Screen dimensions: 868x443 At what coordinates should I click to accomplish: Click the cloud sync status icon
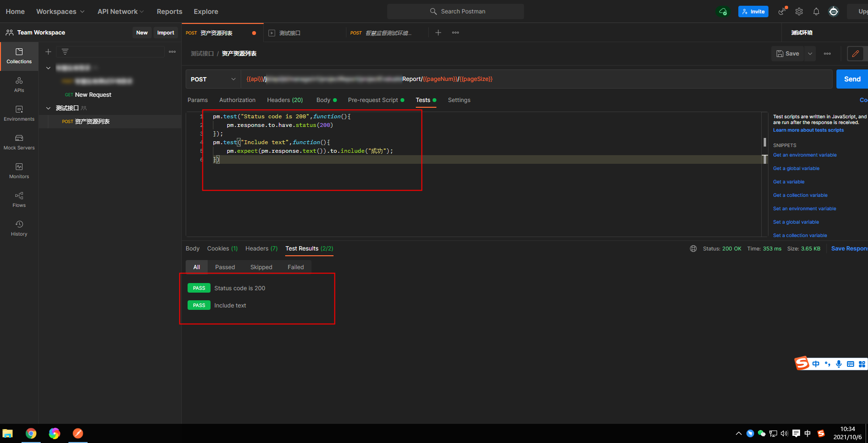pos(723,11)
